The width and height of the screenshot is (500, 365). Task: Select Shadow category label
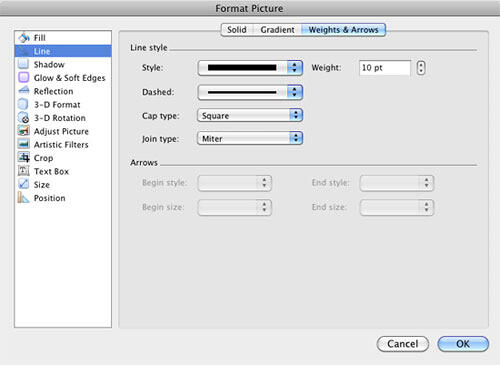coord(49,64)
